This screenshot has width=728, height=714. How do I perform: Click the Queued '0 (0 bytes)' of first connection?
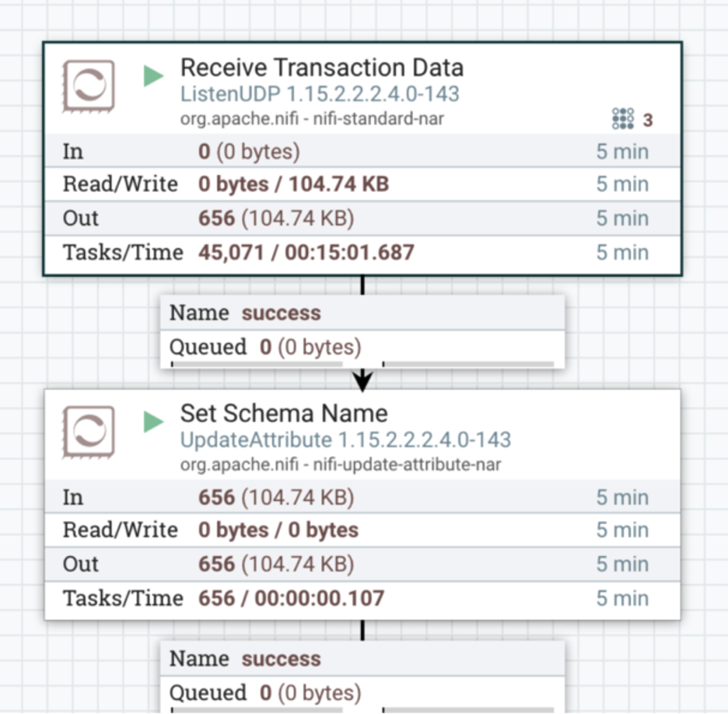310,347
